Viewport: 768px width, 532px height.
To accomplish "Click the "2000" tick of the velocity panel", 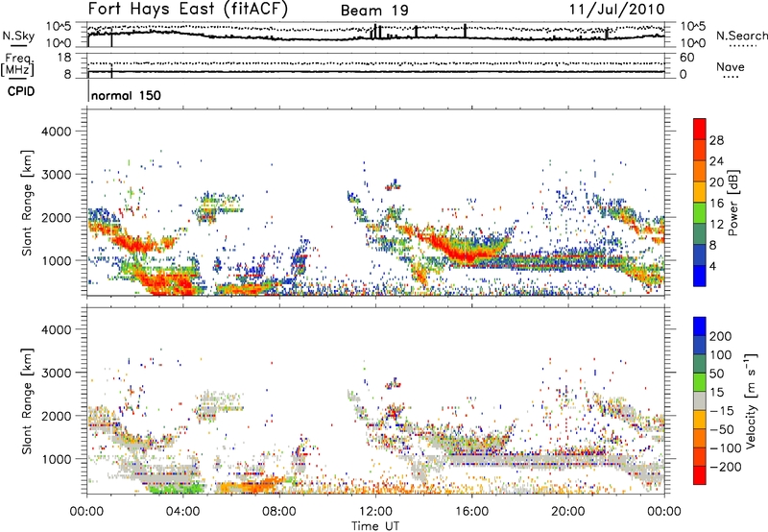I will 57,416.
